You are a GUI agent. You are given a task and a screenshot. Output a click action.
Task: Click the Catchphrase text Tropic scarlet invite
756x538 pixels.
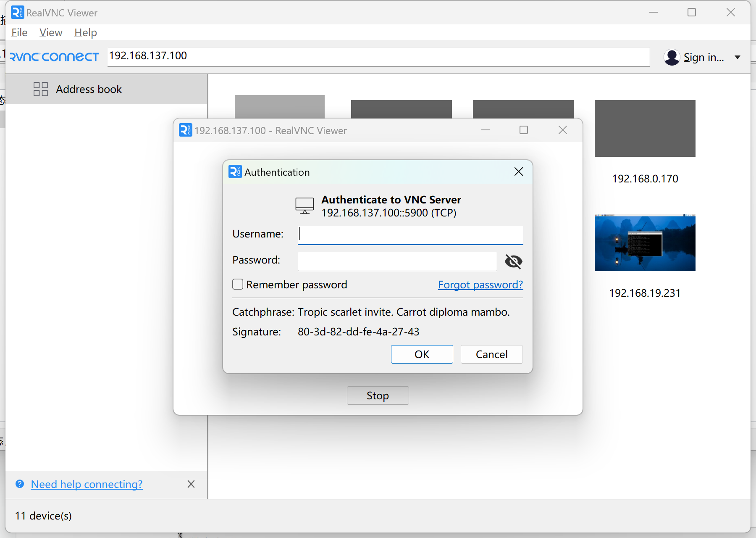pyautogui.click(x=345, y=312)
